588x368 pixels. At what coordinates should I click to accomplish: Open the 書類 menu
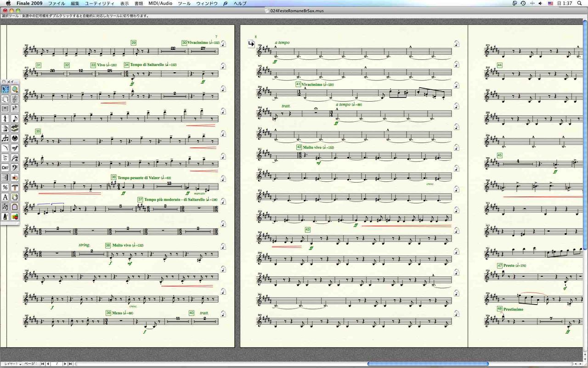pos(139,3)
